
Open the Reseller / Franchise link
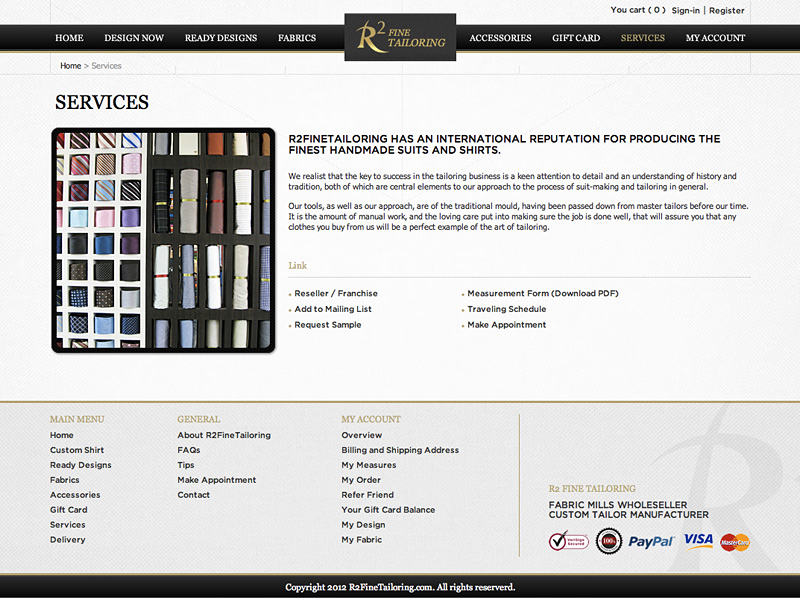(336, 293)
